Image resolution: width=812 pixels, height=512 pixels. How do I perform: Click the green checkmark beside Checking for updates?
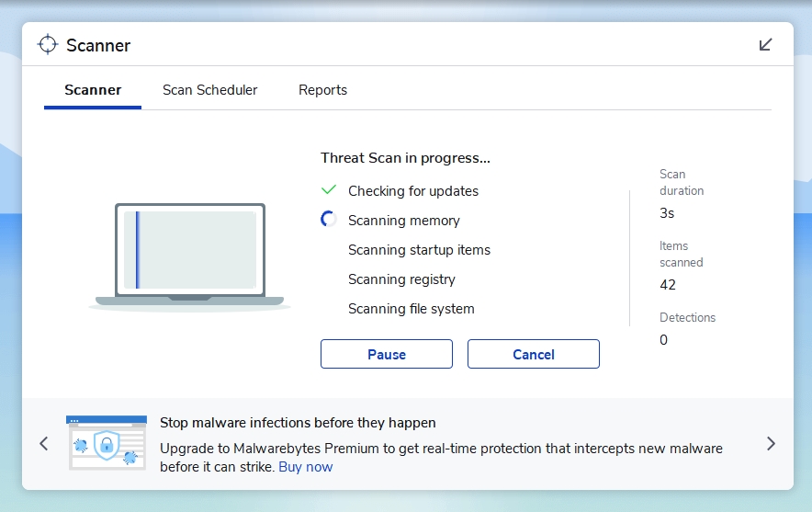pyautogui.click(x=329, y=190)
